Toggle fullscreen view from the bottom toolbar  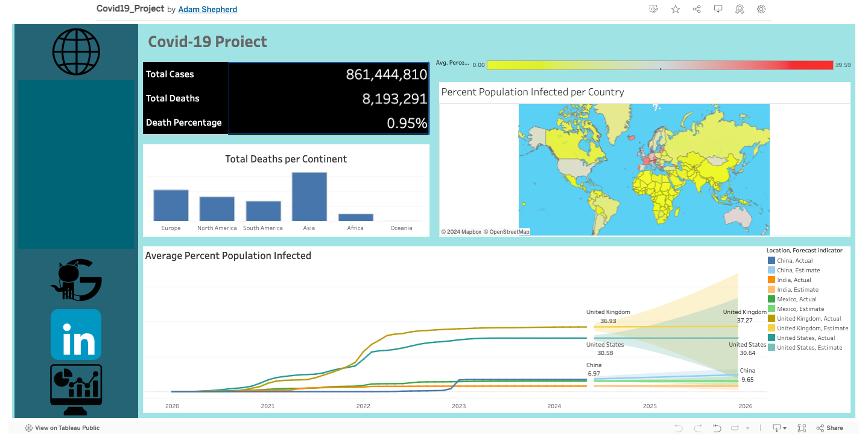coord(802,428)
